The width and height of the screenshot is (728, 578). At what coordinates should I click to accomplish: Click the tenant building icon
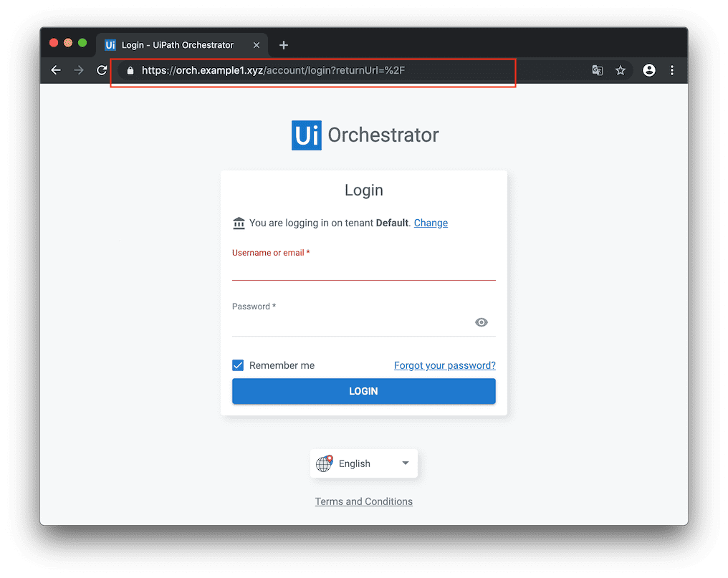[239, 223]
